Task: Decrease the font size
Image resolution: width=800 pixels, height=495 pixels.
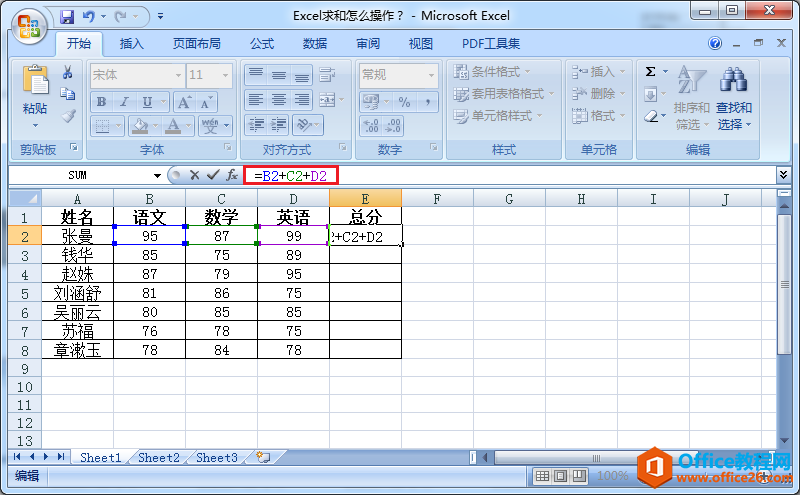Action: pos(206,102)
